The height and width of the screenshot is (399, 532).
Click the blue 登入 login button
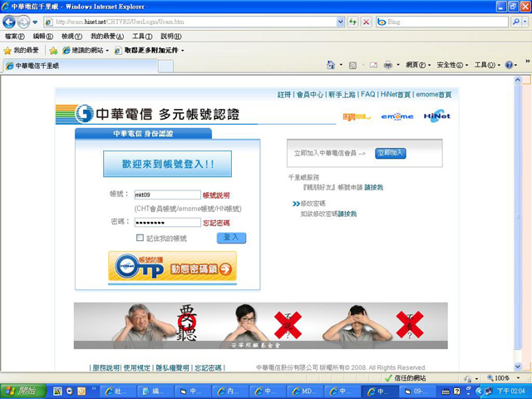[x=231, y=238]
